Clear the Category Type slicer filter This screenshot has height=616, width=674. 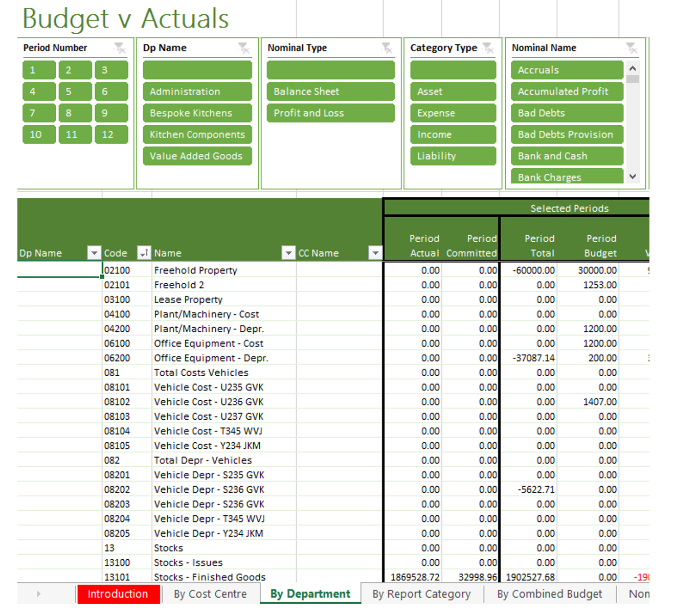point(488,48)
